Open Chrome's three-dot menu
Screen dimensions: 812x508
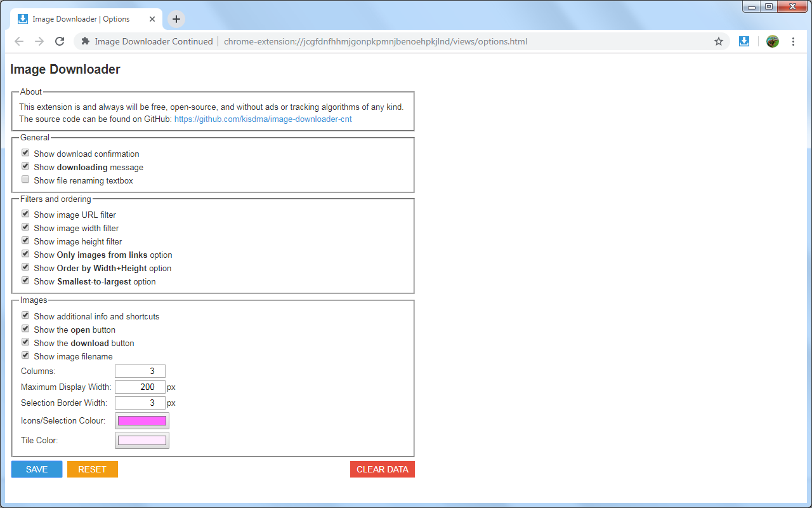pos(794,41)
